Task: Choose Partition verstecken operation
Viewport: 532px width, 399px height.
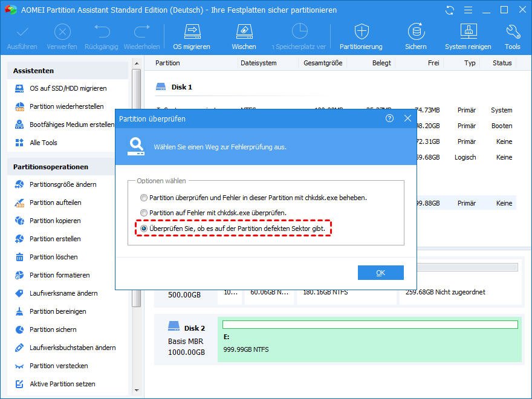Action: pyautogui.click(x=51, y=366)
